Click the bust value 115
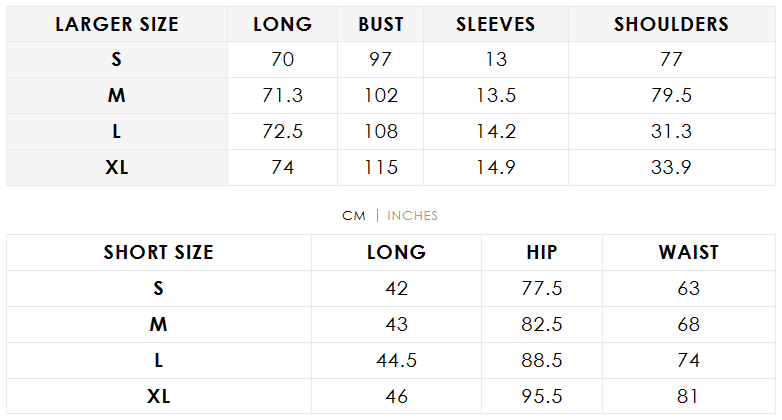The width and height of the screenshot is (782, 420). pos(381,167)
